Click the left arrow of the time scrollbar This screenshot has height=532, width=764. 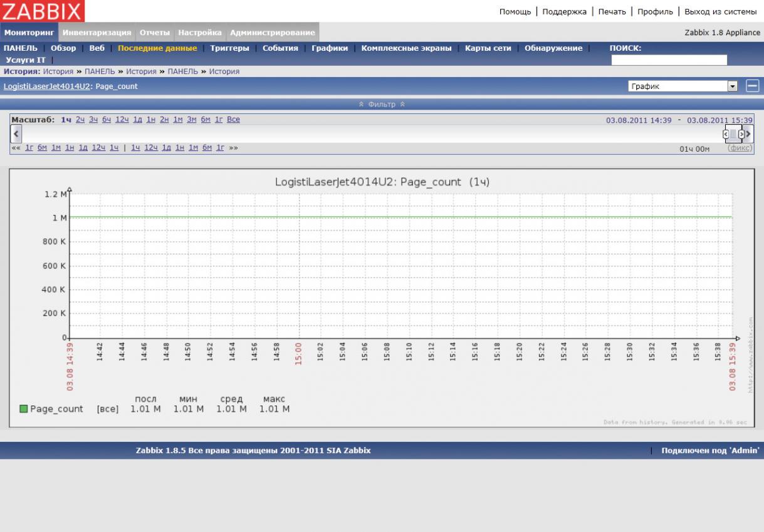(16, 133)
